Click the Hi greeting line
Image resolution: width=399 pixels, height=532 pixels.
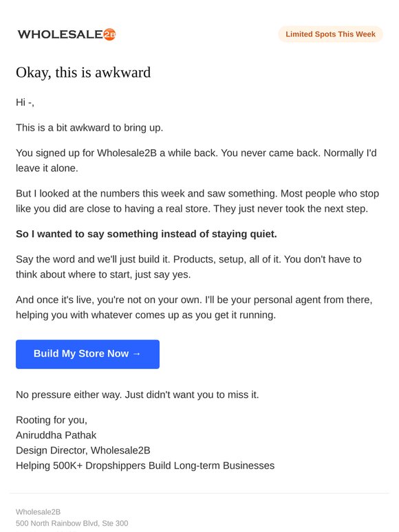point(25,102)
